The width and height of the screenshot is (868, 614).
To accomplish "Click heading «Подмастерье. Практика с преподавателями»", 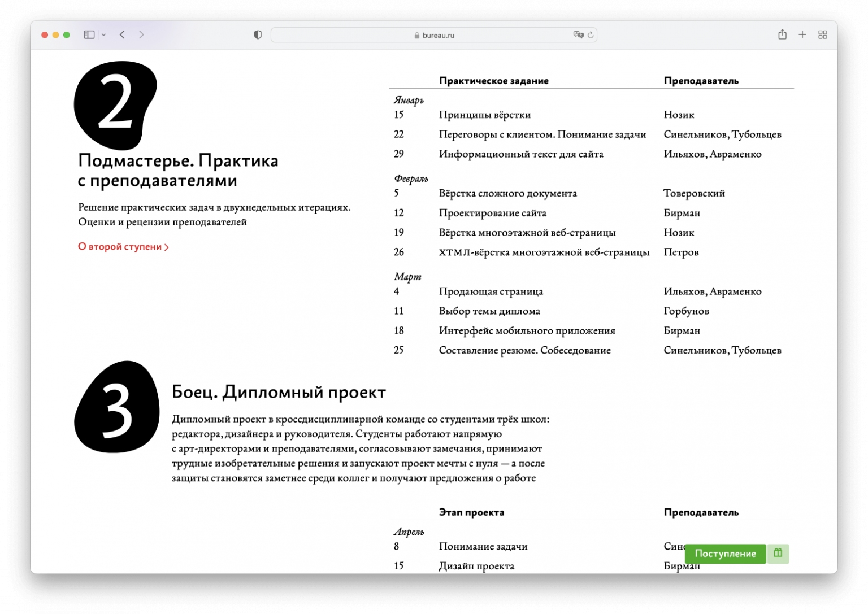I will pyautogui.click(x=178, y=171).
